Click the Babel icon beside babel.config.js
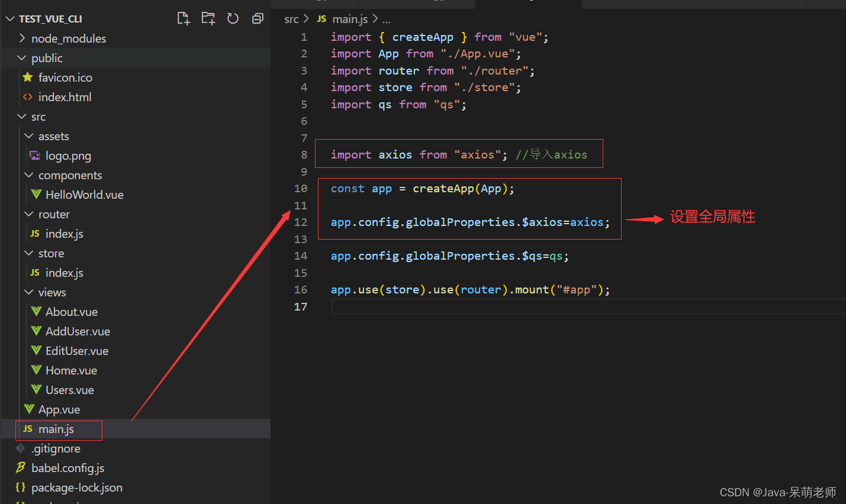 [x=21, y=467]
